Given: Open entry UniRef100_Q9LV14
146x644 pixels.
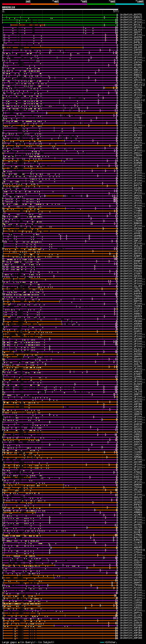Looking at the screenshot, I should (x=131, y=30).
